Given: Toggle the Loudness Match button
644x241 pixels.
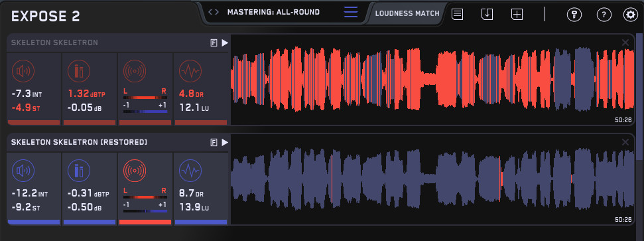Looking at the screenshot, I should (407, 13).
